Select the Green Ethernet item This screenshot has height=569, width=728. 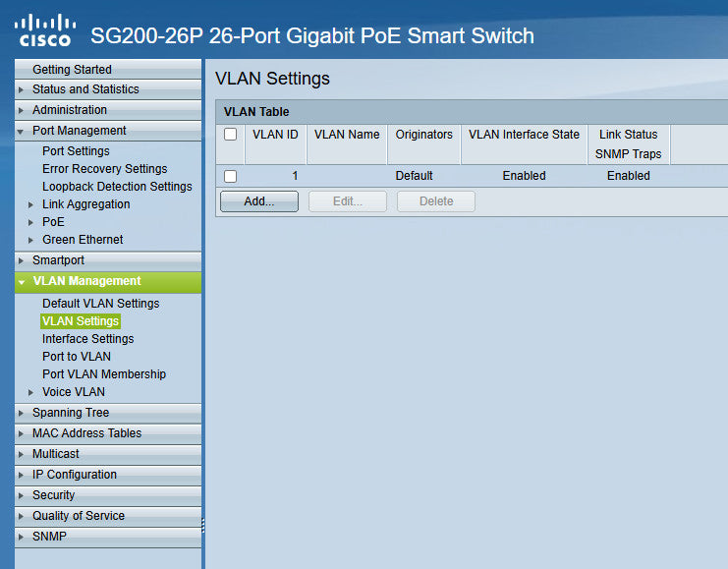[x=83, y=239]
